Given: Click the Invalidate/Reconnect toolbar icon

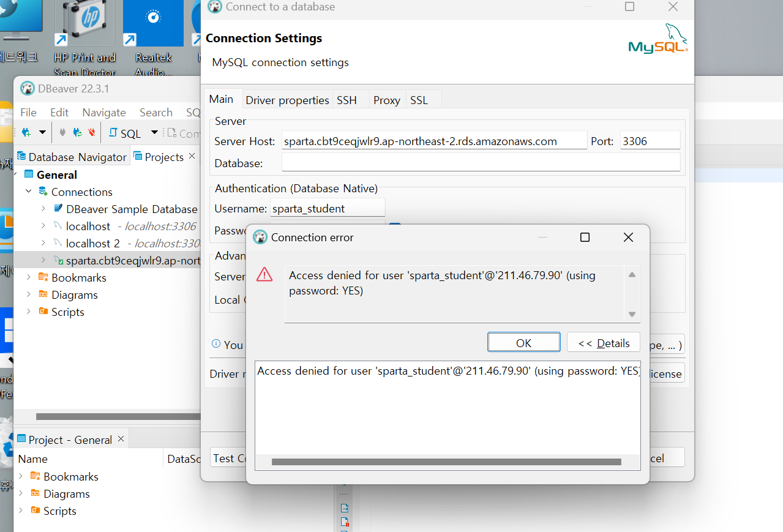Looking at the screenshot, I should point(77,132).
